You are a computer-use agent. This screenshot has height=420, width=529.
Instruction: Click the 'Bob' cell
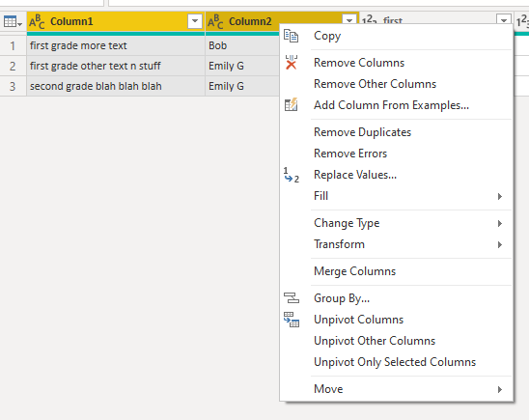(x=242, y=45)
